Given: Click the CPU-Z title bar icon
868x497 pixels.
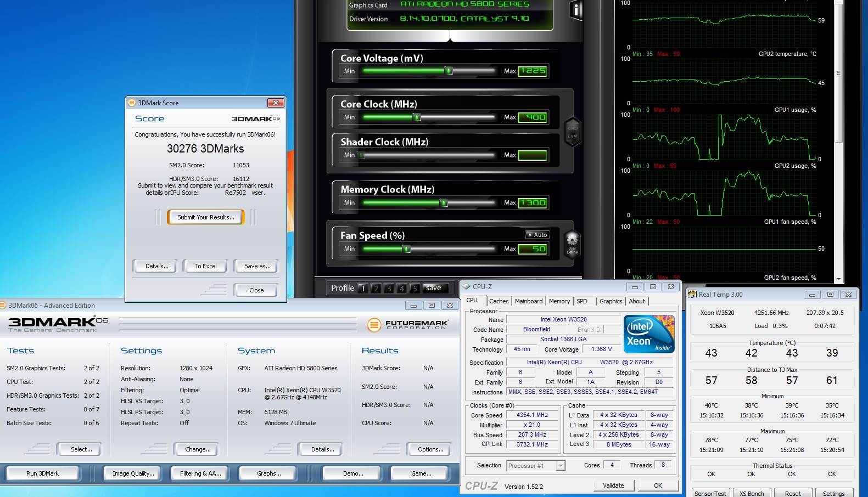Looking at the screenshot, I should 466,286.
